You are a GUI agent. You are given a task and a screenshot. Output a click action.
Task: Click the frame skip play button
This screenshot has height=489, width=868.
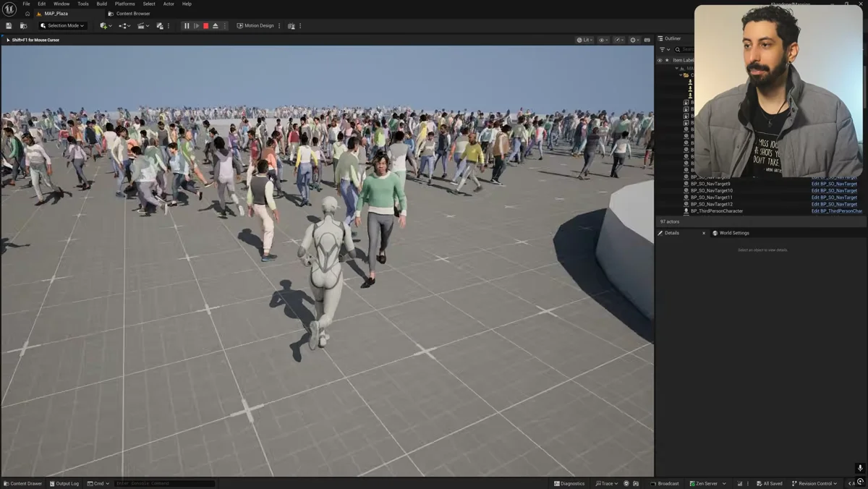[196, 26]
